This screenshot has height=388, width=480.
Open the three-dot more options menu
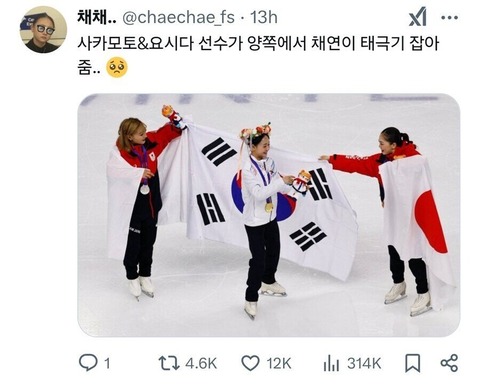coord(449,17)
